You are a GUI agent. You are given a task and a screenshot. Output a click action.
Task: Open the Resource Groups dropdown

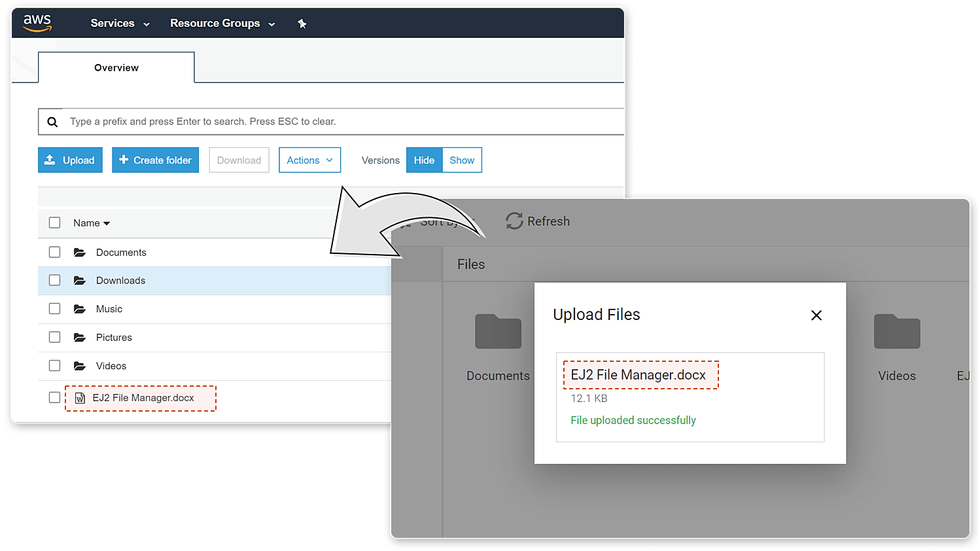[222, 24]
